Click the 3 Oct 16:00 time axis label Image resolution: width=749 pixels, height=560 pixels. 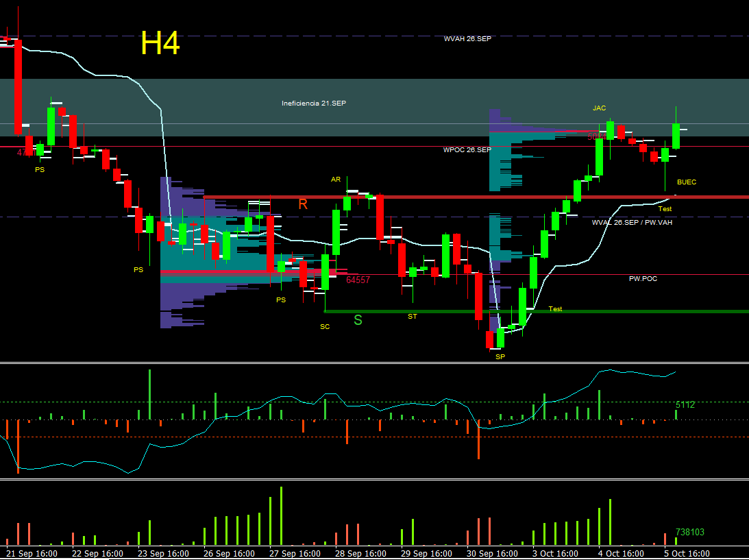tap(556, 553)
